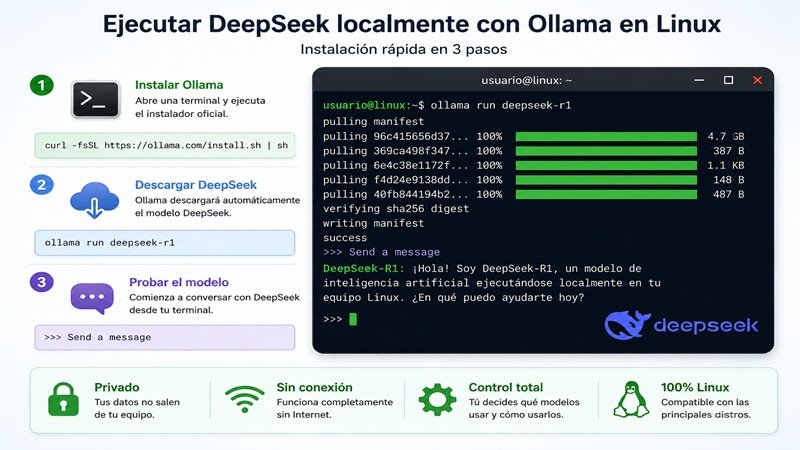The width and height of the screenshot is (800, 450).
Task: Click the 148 B progress bar
Action: [606, 180]
